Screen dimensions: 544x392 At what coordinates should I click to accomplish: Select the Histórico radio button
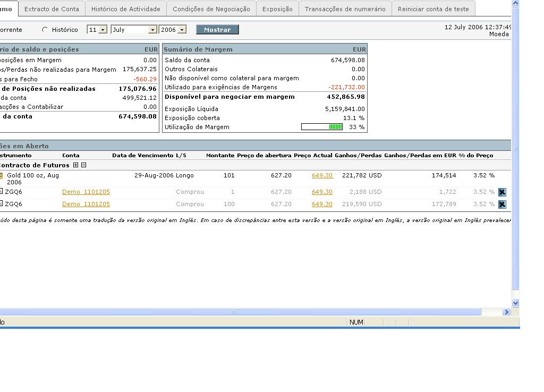pyautogui.click(x=45, y=30)
